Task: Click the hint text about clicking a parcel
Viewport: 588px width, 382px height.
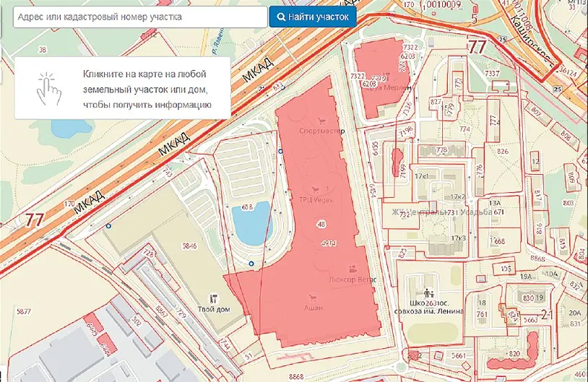Action: [144, 90]
